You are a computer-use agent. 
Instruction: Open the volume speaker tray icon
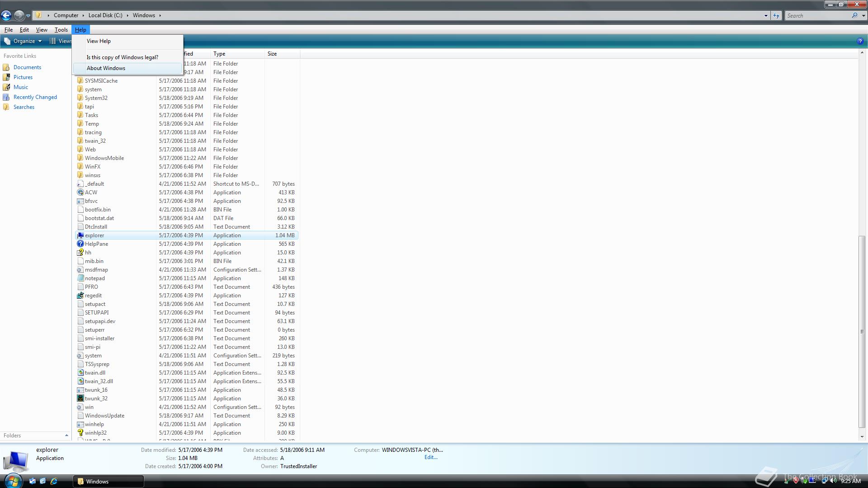pyautogui.click(x=833, y=481)
